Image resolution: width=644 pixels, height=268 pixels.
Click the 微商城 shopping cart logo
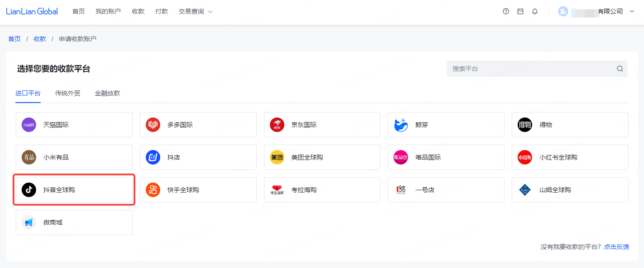pos(29,222)
